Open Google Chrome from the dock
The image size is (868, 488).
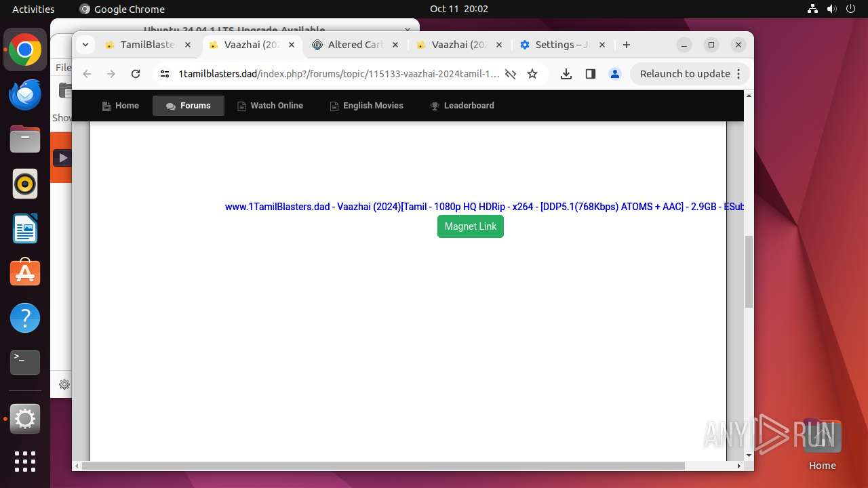pos(25,50)
